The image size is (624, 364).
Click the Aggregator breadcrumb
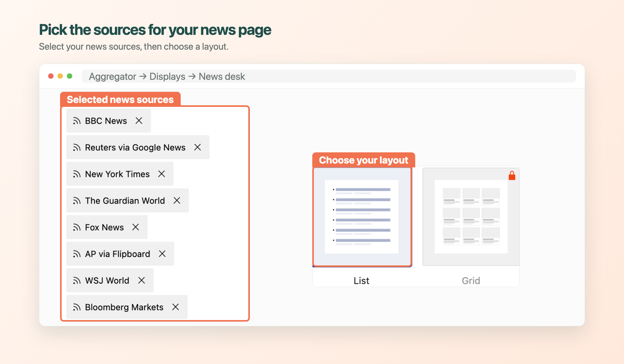point(112,76)
